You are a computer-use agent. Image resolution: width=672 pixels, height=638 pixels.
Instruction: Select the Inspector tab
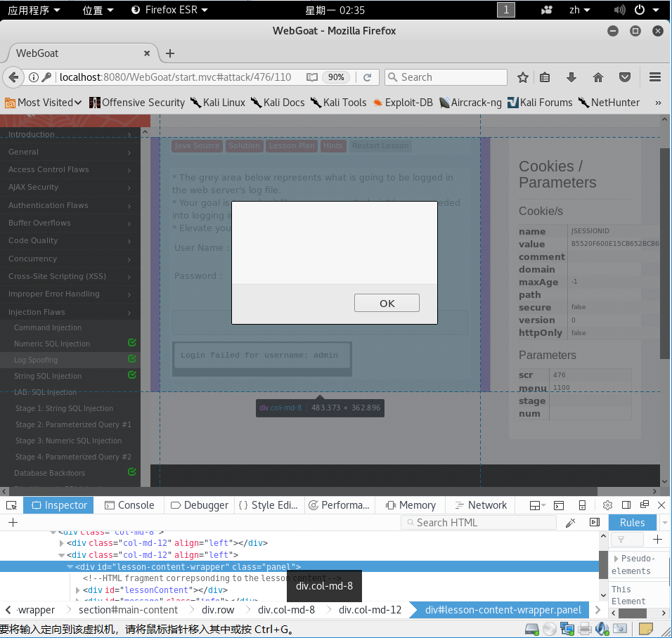coord(60,505)
